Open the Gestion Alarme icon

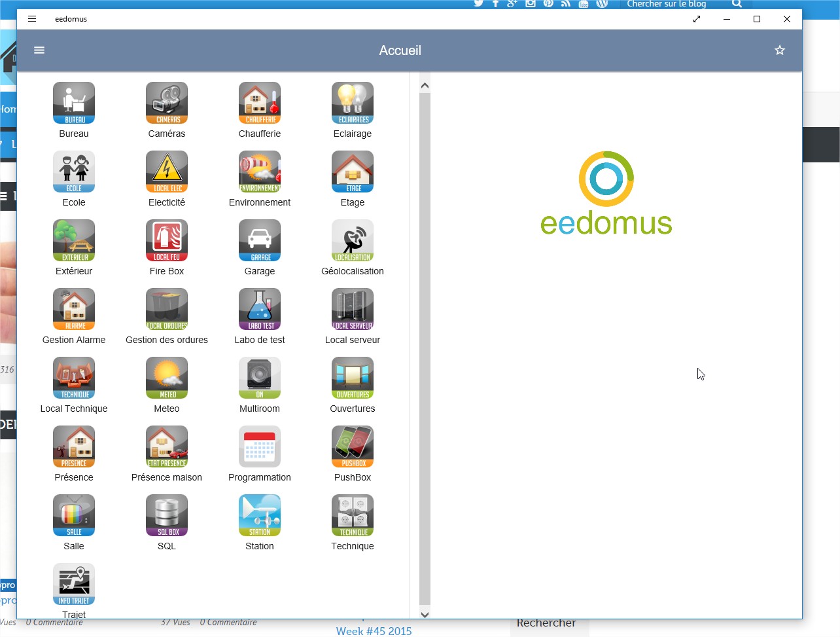(x=74, y=309)
